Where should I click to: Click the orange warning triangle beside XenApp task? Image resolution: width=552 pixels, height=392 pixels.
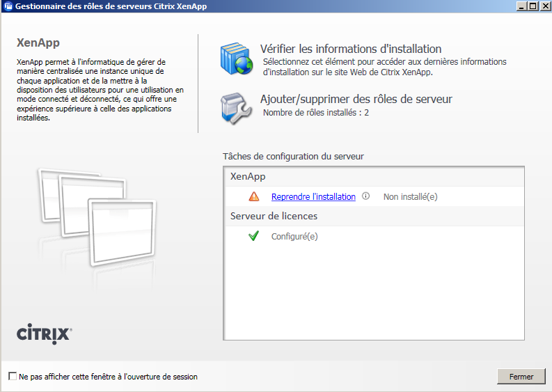[x=253, y=197]
